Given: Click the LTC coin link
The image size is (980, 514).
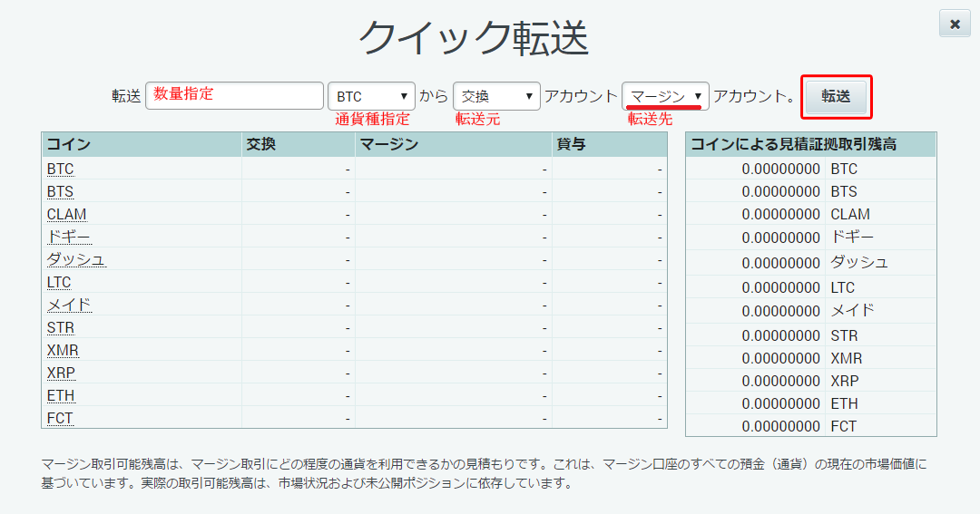Looking at the screenshot, I should (59, 283).
